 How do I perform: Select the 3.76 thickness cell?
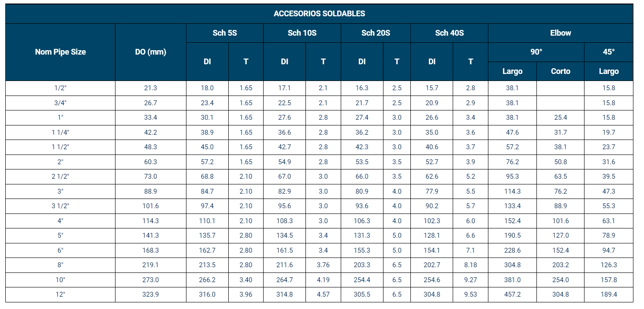pyautogui.click(x=323, y=265)
